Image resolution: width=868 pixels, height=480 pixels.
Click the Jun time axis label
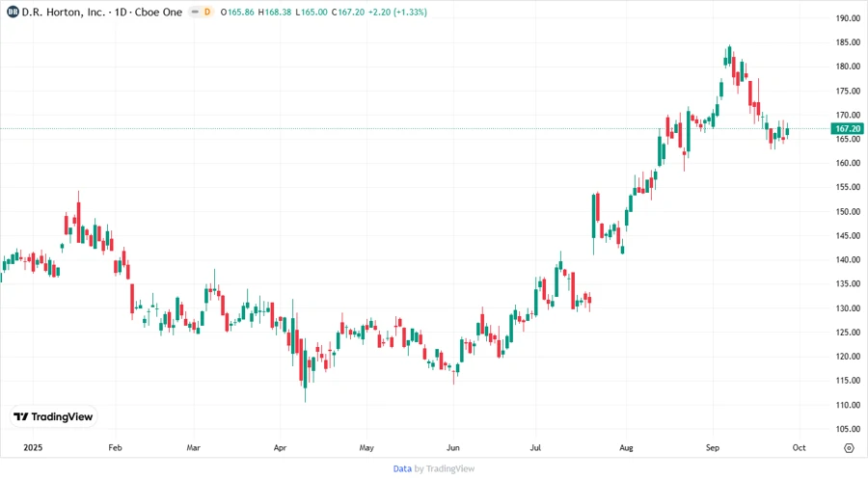(x=453, y=447)
